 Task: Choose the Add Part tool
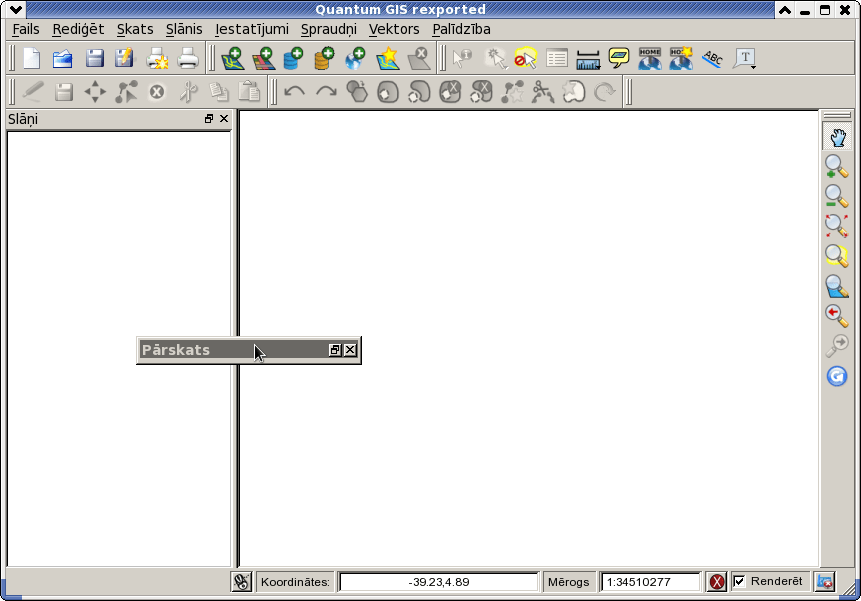coord(419,92)
